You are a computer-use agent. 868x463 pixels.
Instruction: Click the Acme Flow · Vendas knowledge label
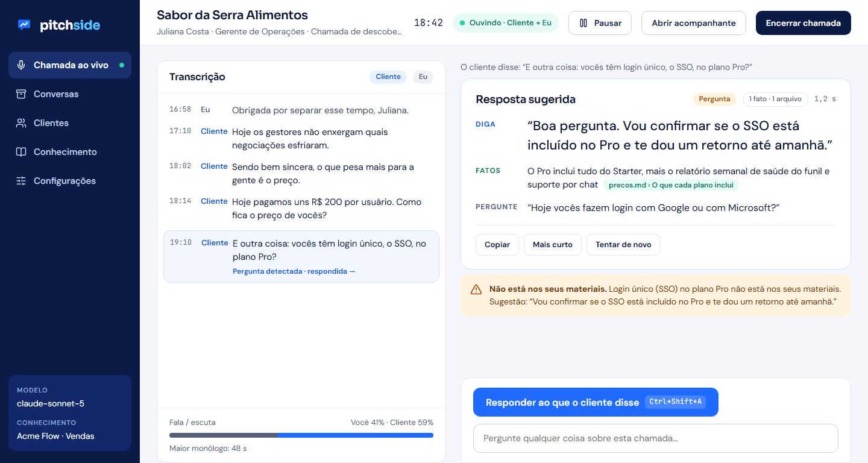coord(55,436)
